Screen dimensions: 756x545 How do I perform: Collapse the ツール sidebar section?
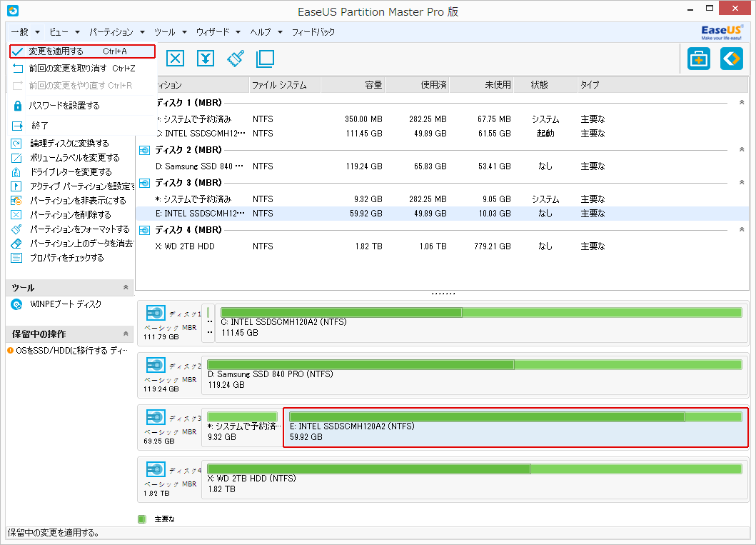tap(126, 287)
